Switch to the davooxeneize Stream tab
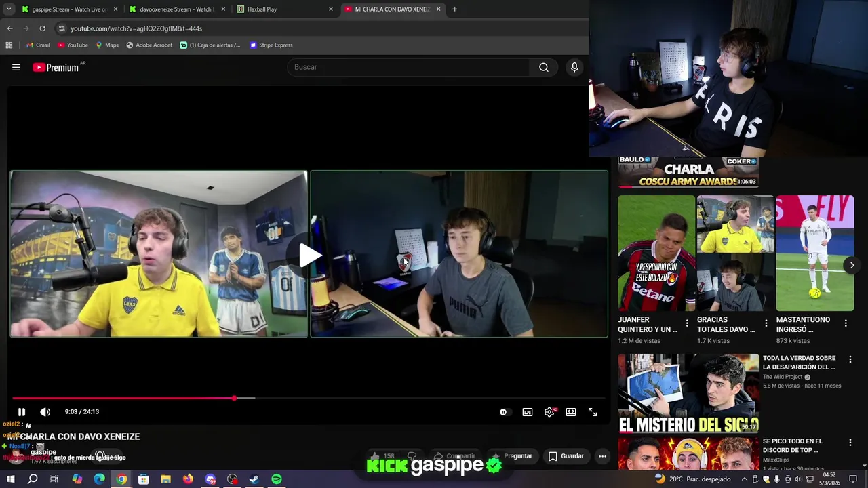This screenshot has height=488, width=868. (x=176, y=9)
